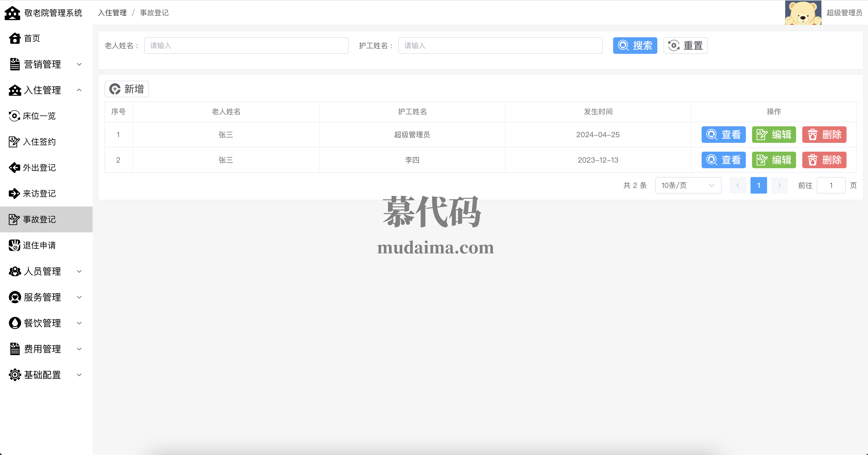Screen dimensions: 868x455
Task: Click the 老人姓名 input field
Action: click(x=246, y=46)
